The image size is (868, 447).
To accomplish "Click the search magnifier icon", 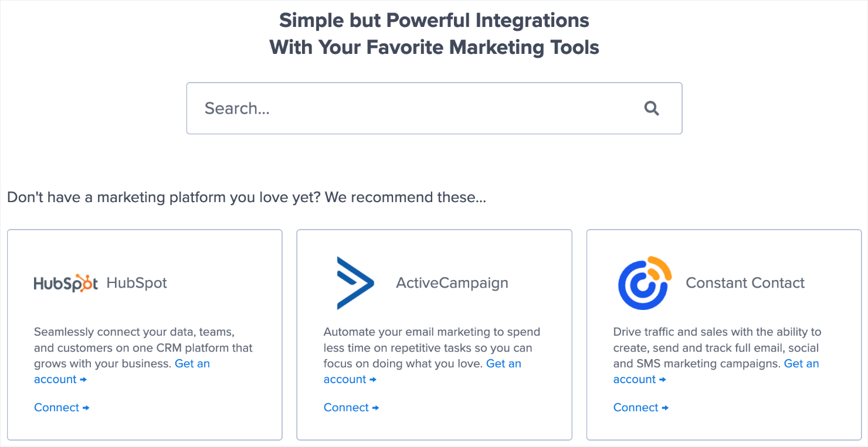I will click(651, 108).
